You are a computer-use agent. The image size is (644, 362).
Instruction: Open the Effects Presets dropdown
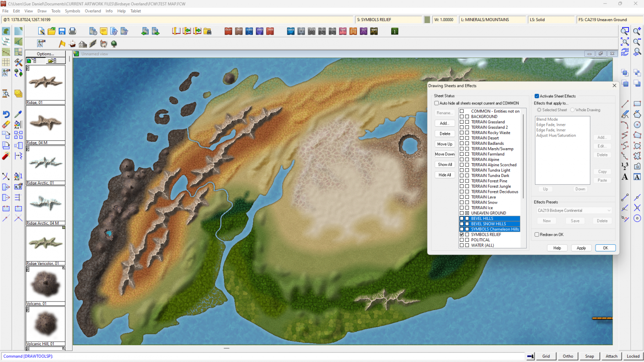point(574,210)
